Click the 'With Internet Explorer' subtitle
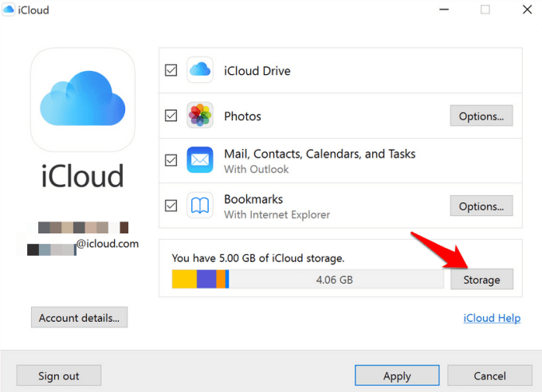 (277, 214)
